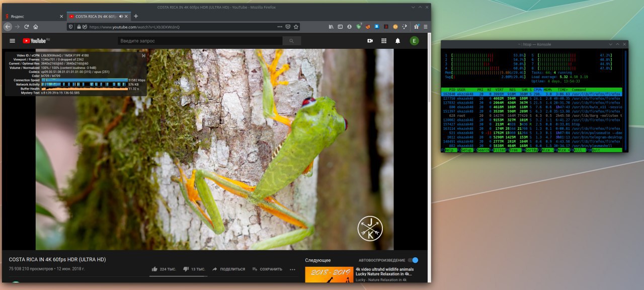Show Firefox sidebars
This screenshot has width=644, height=290.
tap(340, 27)
